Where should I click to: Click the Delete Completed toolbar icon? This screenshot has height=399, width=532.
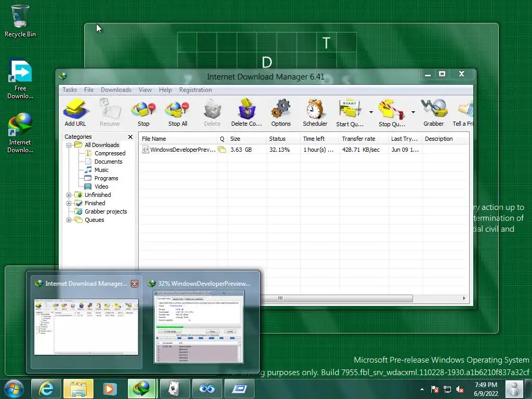point(246,113)
